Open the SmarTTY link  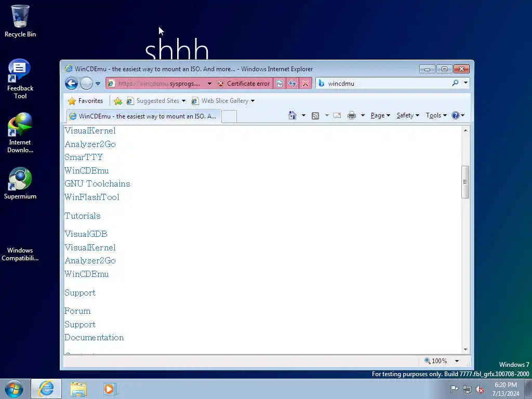tap(84, 157)
